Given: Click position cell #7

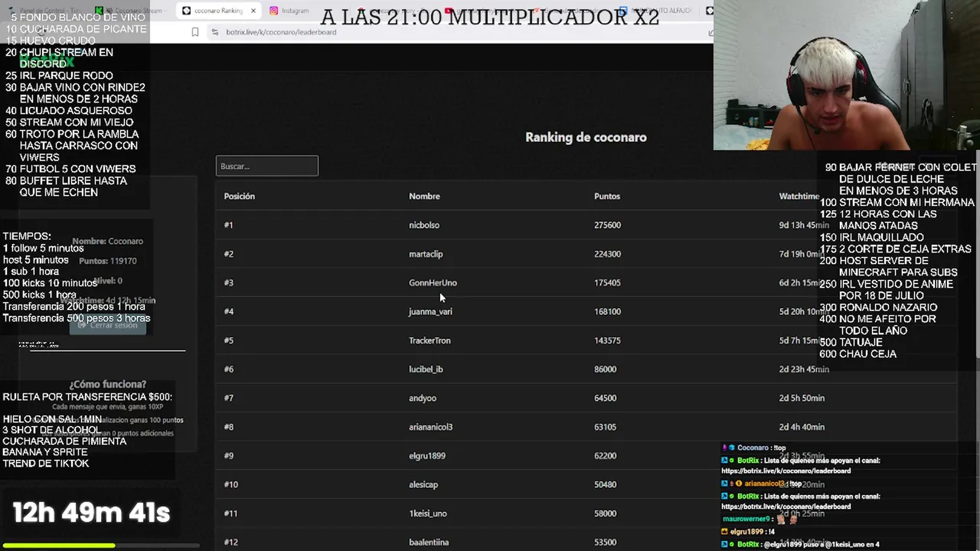Looking at the screenshot, I should click(228, 398).
